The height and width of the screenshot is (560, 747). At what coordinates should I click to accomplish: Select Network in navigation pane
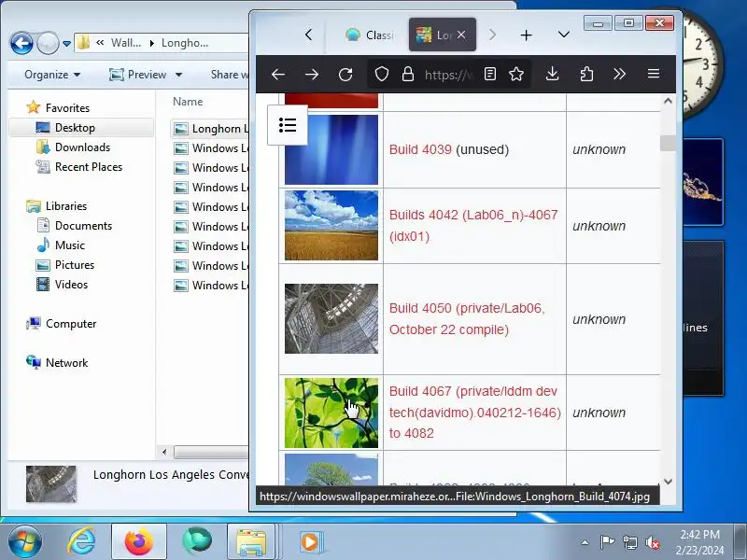click(66, 363)
